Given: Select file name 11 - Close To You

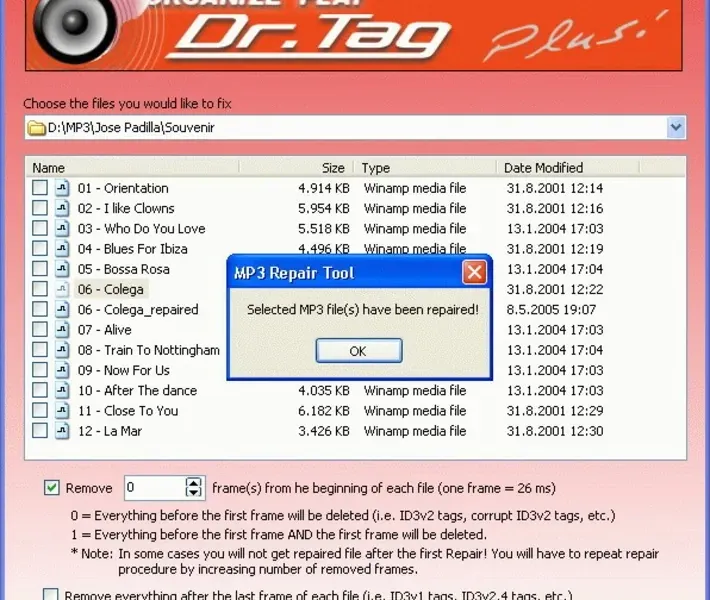Looking at the screenshot, I should tap(128, 411).
